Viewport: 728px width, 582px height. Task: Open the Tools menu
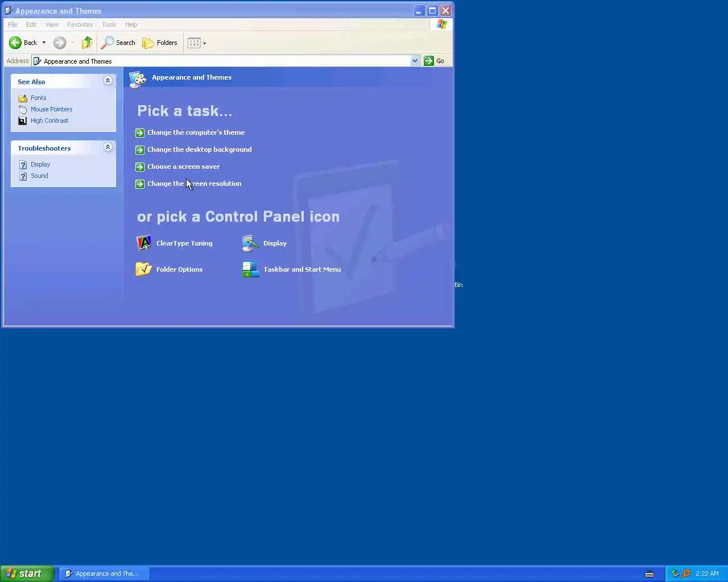(109, 24)
